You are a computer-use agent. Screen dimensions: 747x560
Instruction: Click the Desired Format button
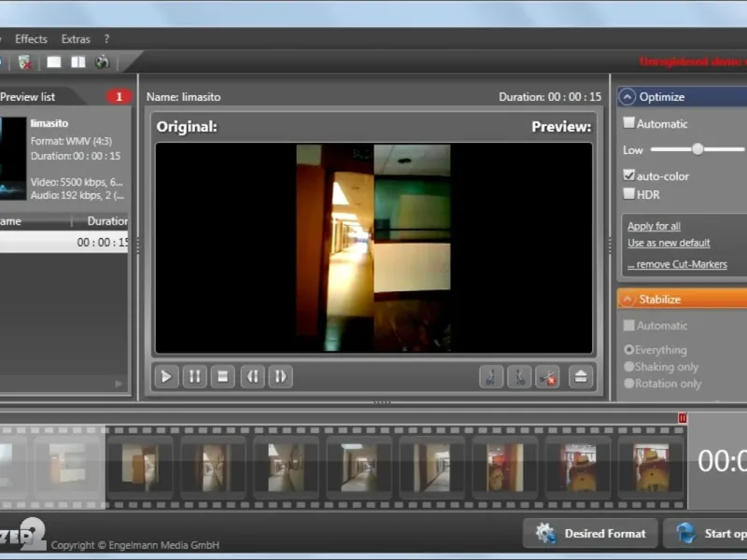pyautogui.click(x=590, y=534)
